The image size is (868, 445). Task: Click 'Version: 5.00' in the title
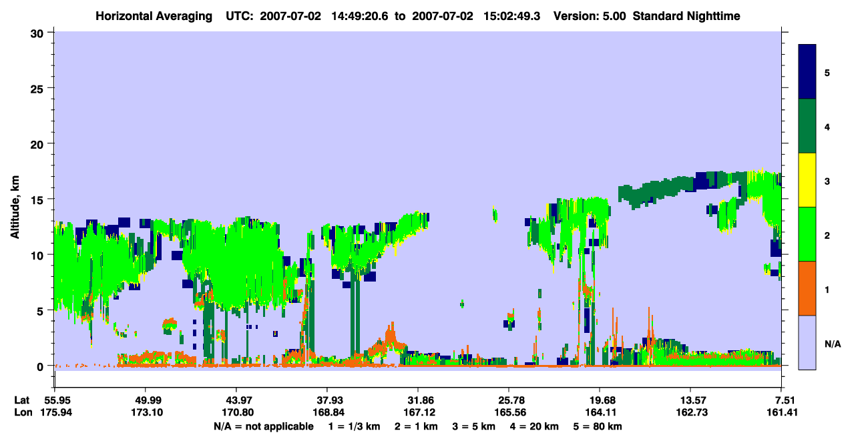click(590, 16)
